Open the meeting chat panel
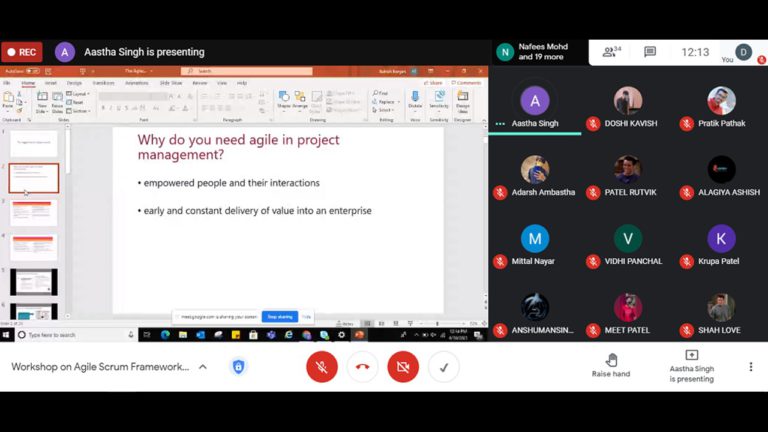Viewport: 768px width, 432px height. pos(650,52)
